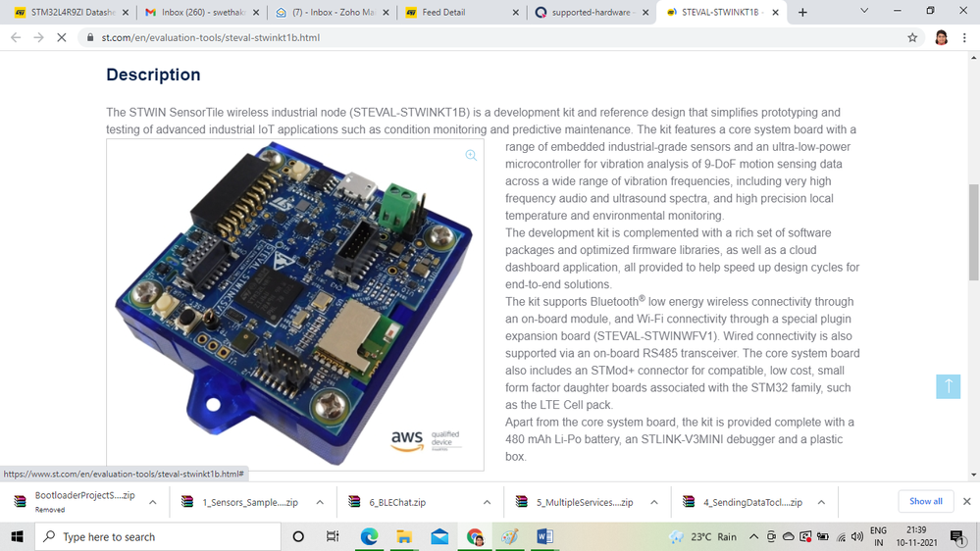The image size is (980, 551).
Task: Open Chrome three-dot menu
Action: click(964, 37)
